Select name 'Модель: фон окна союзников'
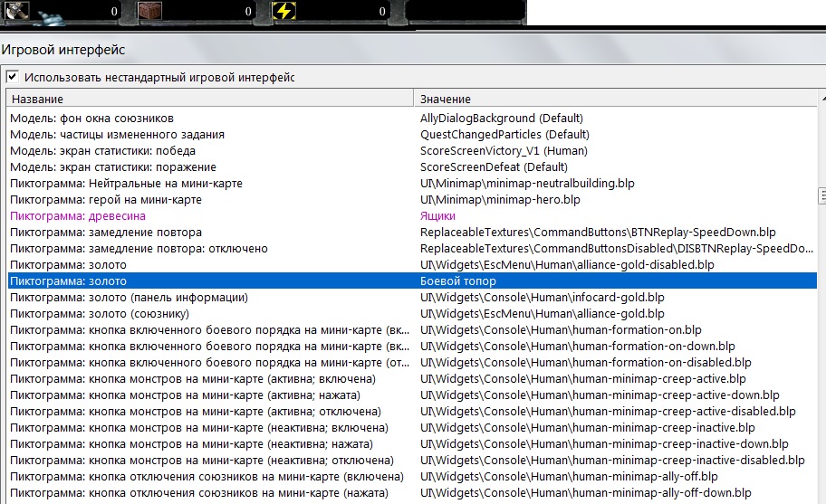826x504 pixels. [x=91, y=118]
